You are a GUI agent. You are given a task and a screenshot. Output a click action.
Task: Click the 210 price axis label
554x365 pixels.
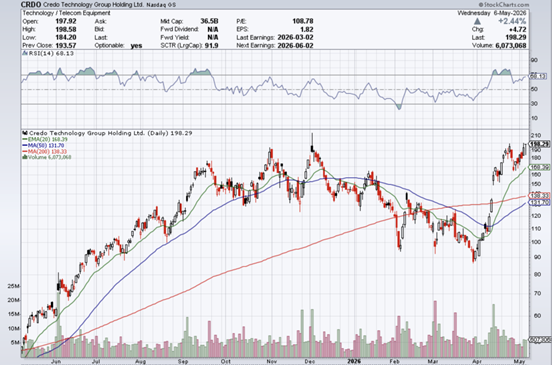(x=536, y=136)
